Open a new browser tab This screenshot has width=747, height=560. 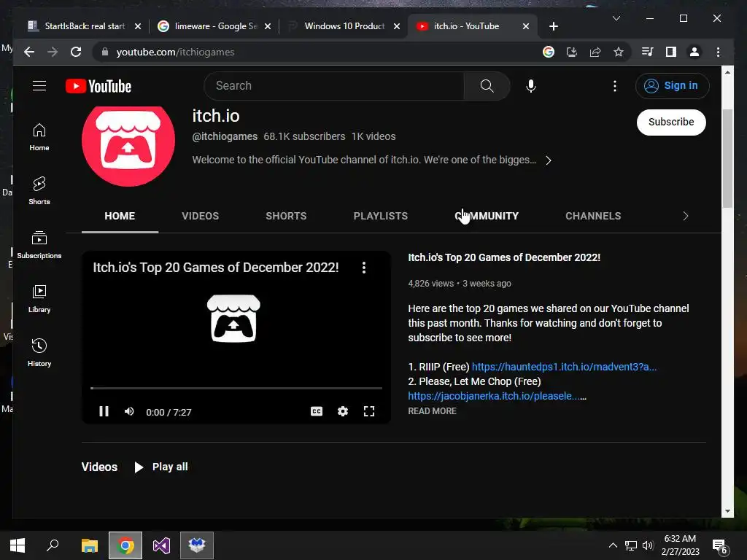[553, 26]
